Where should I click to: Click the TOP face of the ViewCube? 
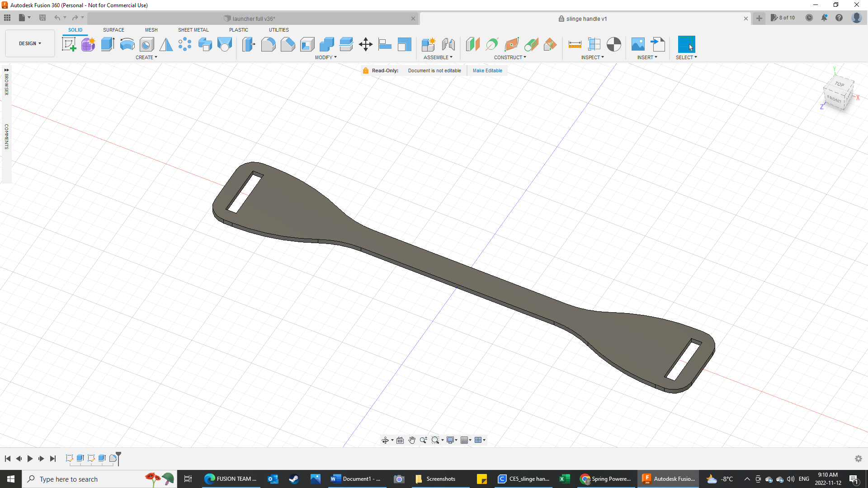(839, 84)
